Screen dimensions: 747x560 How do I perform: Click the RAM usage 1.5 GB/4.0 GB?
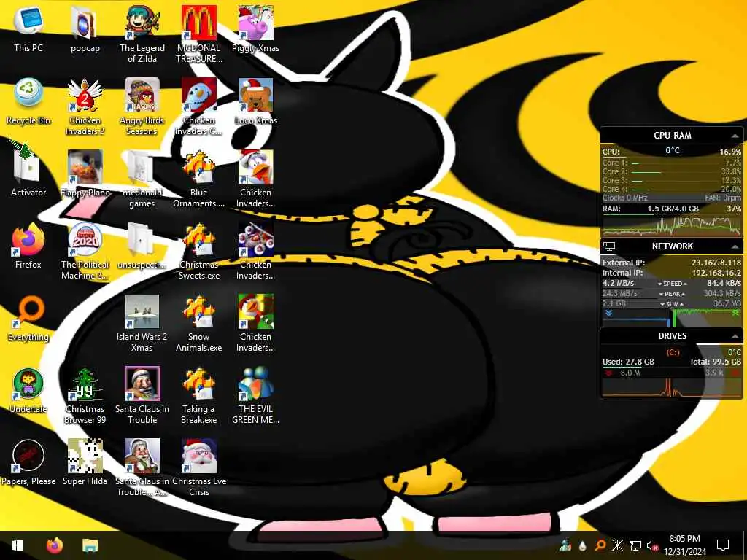click(673, 209)
